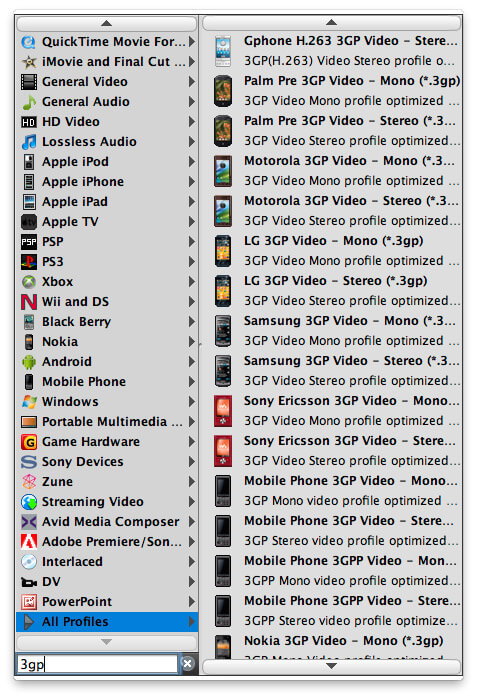Choose LG 3GP Video Mono profile
Viewport: 477px width, 700px height.
click(x=332, y=250)
